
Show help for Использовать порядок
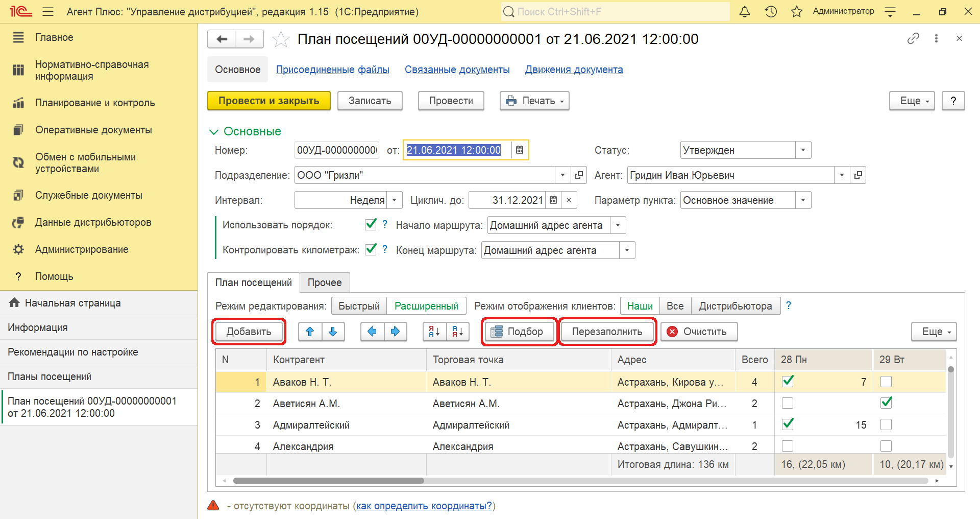pos(385,224)
